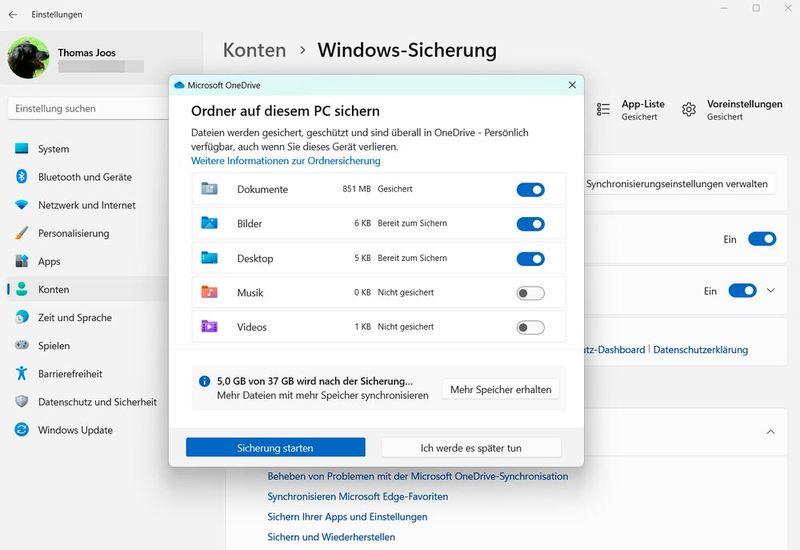Image resolution: width=800 pixels, height=550 pixels.
Task: Click the Einstellung suchen search field
Action: point(88,108)
